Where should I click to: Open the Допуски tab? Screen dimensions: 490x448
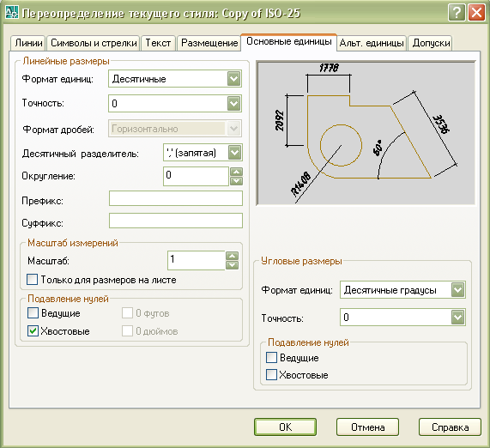click(x=431, y=43)
